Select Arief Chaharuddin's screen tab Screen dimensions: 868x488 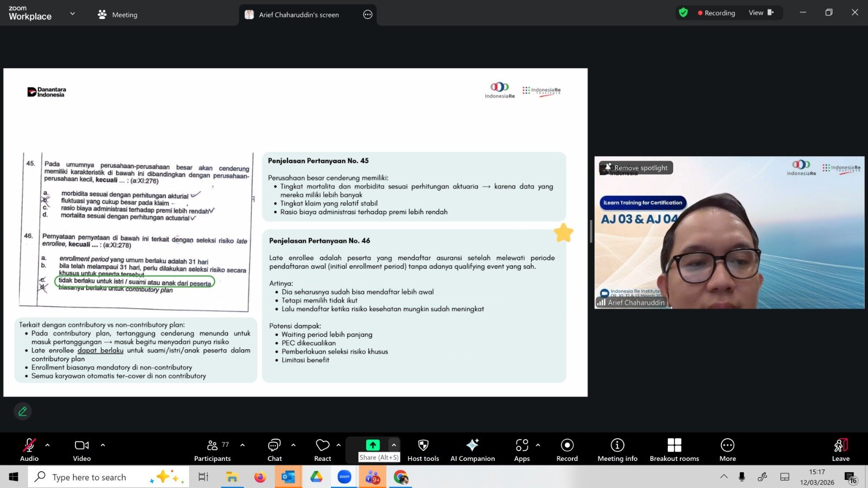299,15
